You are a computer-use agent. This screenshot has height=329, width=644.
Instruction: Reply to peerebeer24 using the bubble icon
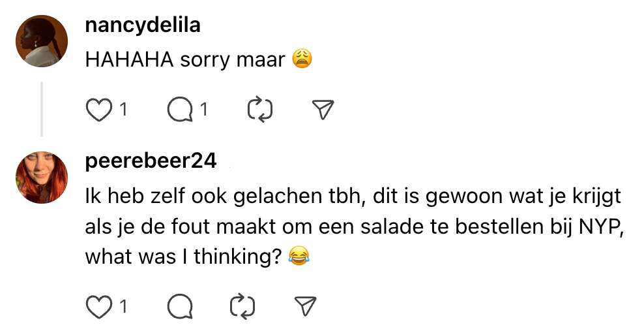[x=180, y=305]
